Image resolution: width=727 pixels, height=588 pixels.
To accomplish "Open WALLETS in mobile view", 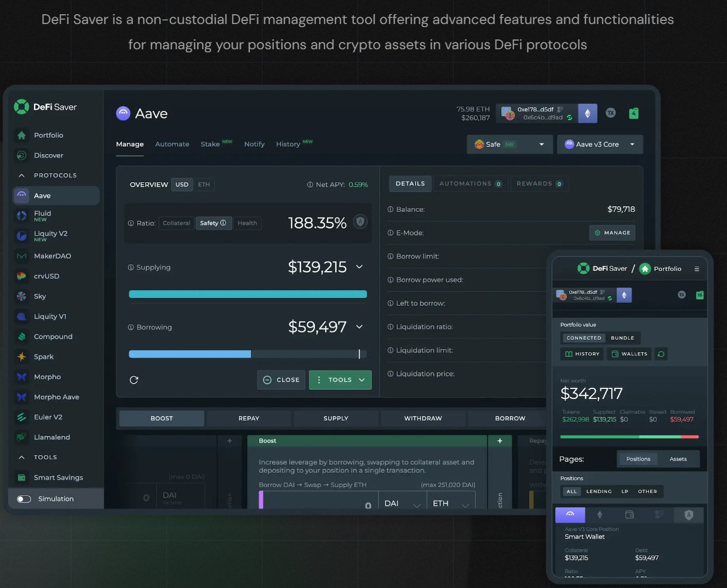I will pyautogui.click(x=629, y=354).
